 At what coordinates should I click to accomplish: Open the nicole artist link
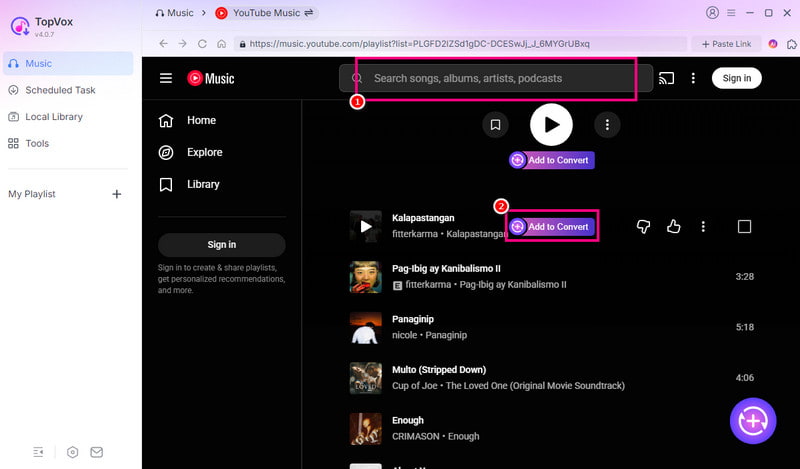coord(404,335)
